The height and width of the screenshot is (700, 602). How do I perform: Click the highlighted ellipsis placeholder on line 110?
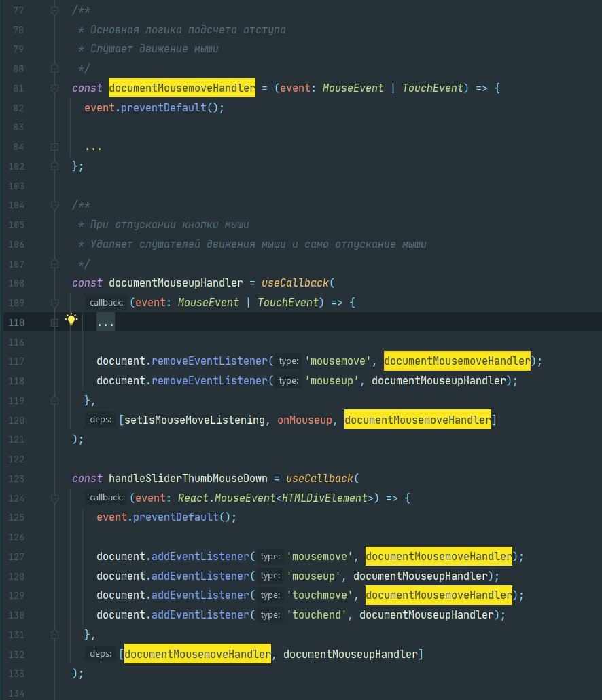pyautogui.click(x=105, y=323)
